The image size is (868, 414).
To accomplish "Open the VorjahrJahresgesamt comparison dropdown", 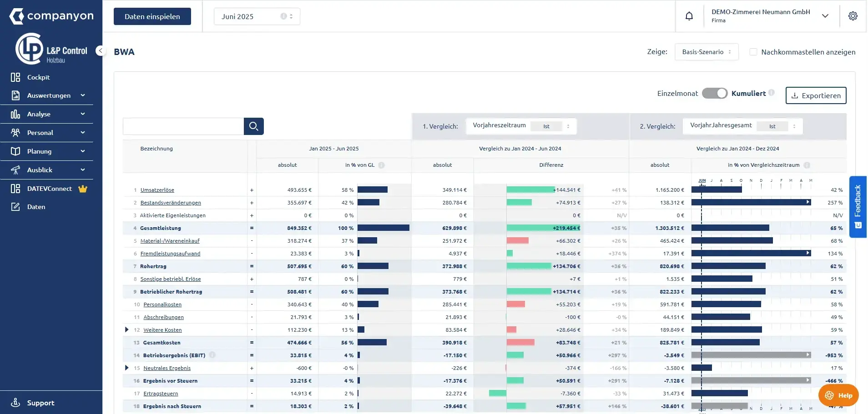I will click(x=742, y=126).
